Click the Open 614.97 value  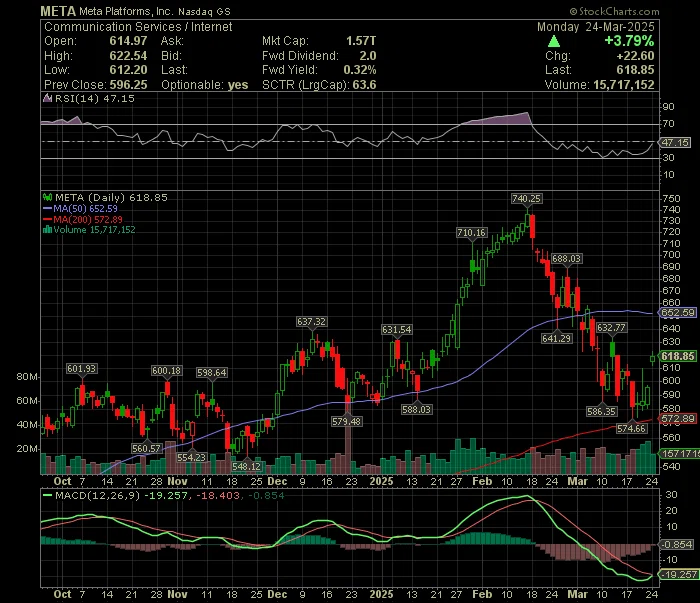[x=128, y=41]
